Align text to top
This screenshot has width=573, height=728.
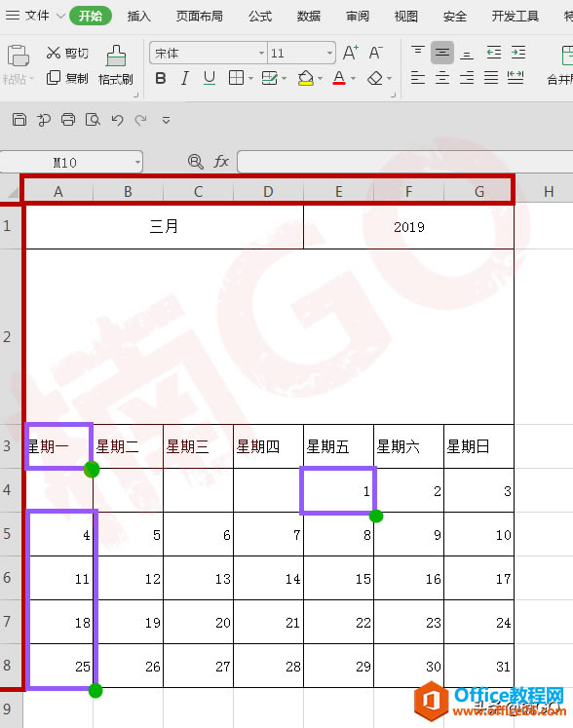coord(418,51)
